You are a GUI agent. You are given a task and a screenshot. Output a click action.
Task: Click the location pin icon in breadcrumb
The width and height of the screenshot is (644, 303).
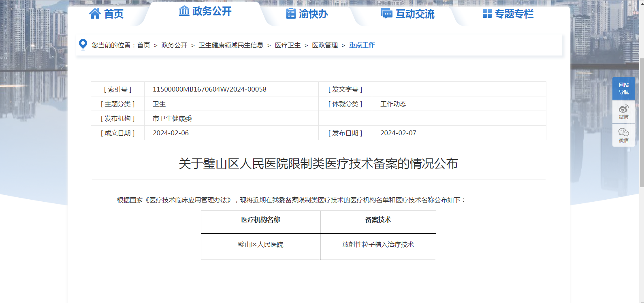(x=83, y=44)
